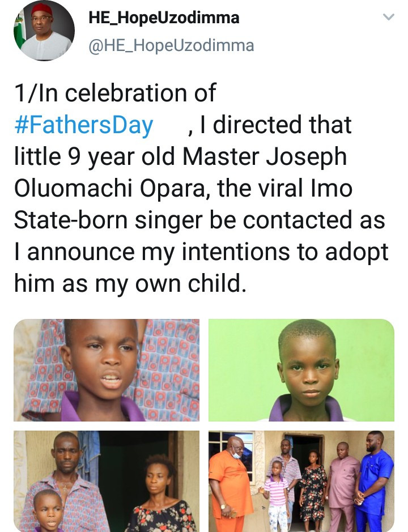The height and width of the screenshot is (532, 408).
Task: Open the #FathersDay hashtag
Action: 83,125
